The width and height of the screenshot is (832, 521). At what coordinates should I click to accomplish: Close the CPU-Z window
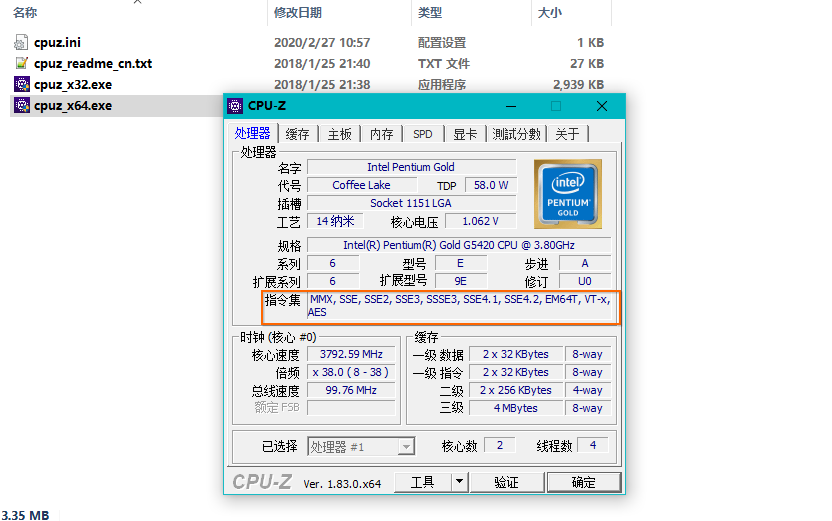[601, 106]
